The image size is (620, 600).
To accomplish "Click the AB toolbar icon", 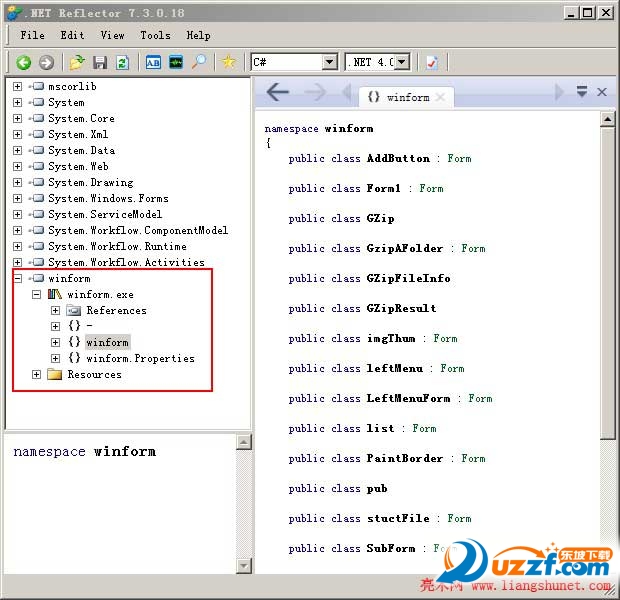I will point(153,62).
